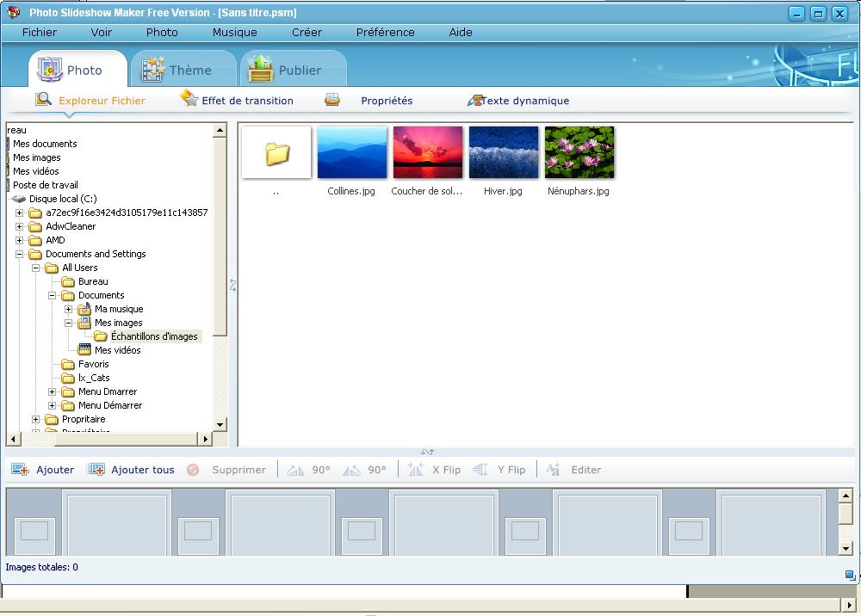Select the Nénuphars.jpg thumbnail
The height and width of the screenshot is (616, 861).
(x=579, y=153)
